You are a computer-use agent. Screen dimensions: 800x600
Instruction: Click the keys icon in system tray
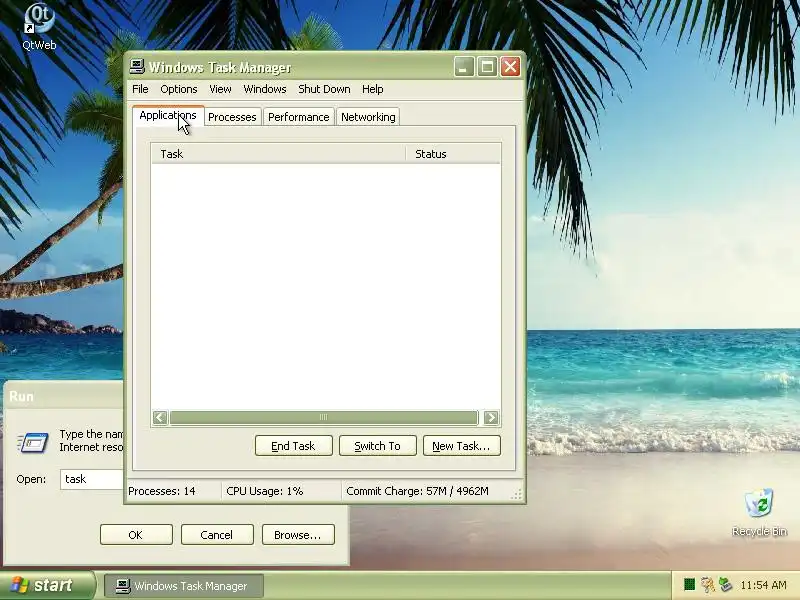(707, 585)
